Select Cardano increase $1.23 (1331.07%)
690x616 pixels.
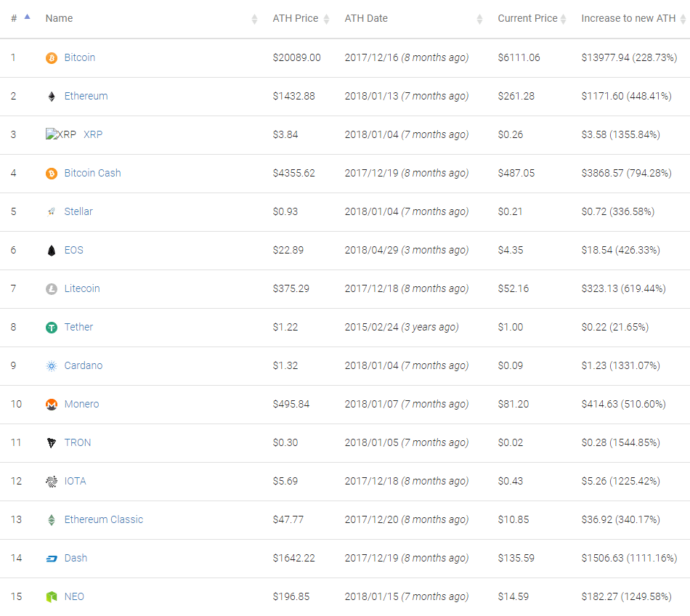click(x=620, y=365)
